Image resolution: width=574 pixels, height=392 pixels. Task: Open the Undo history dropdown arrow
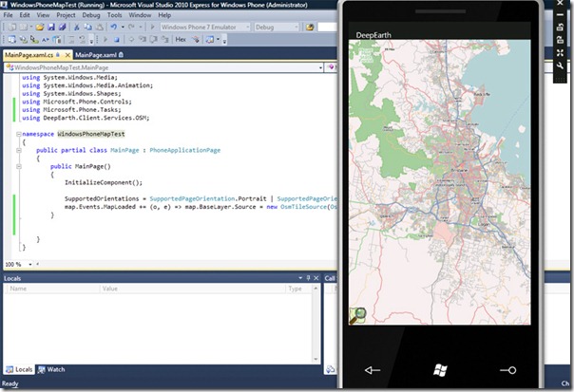pyautogui.click(x=123, y=28)
